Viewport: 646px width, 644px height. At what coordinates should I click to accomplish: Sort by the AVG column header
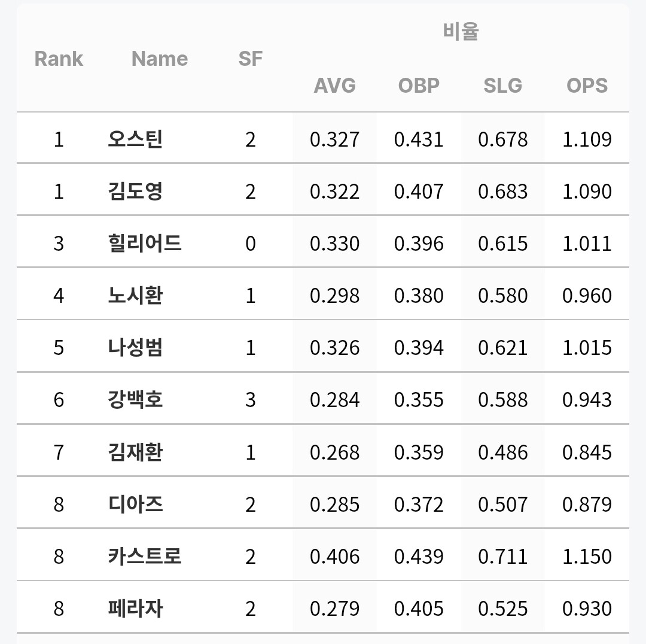tap(334, 86)
